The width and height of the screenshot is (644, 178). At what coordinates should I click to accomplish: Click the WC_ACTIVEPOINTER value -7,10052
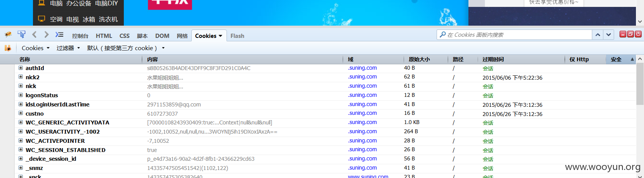[158, 141]
